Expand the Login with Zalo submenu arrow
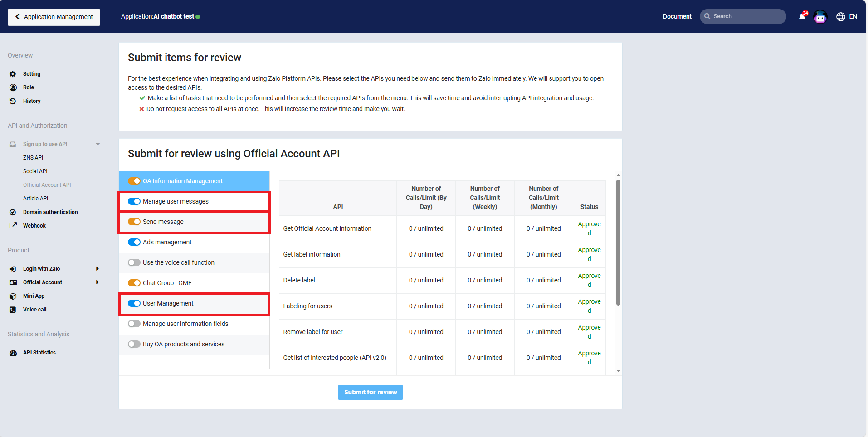The image size is (868, 437). click(x=98, y=269)
